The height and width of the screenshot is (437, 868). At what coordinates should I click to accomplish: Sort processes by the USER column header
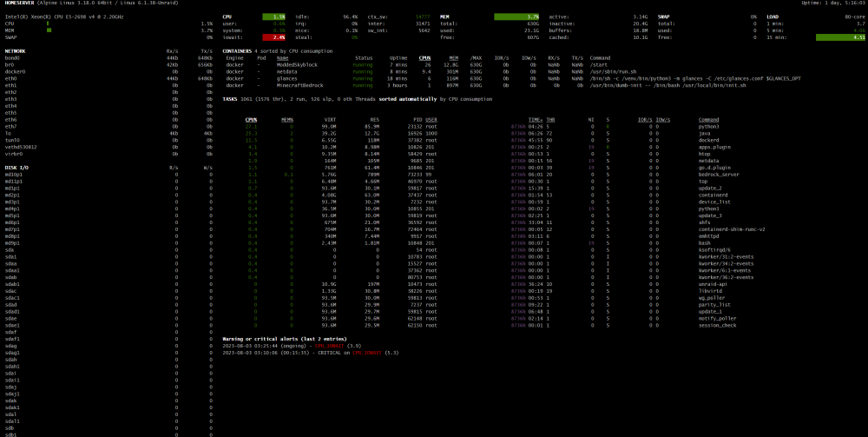pos(431,120)
